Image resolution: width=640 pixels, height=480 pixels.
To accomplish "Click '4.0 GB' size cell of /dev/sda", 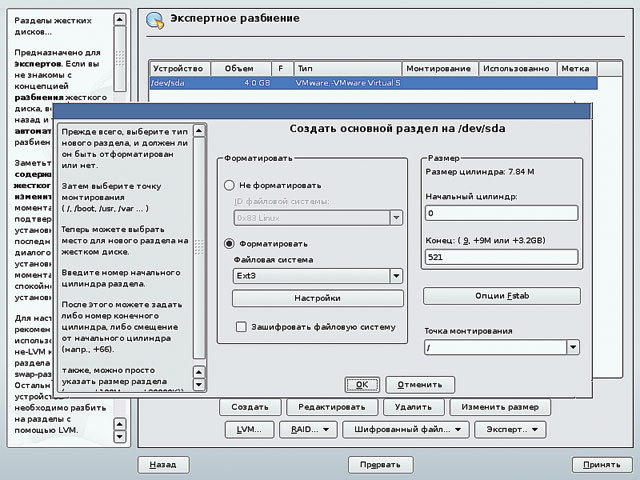I will 257,83.
